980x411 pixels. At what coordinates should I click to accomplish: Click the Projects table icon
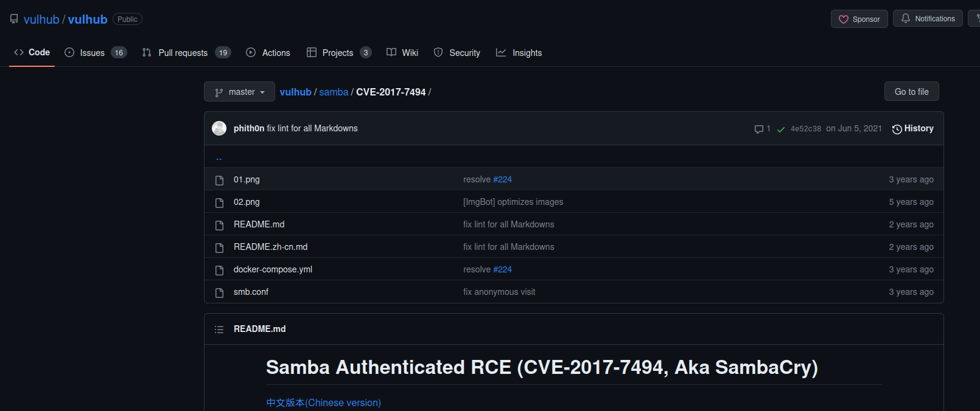pyautogui.click(x=312, y=53)
